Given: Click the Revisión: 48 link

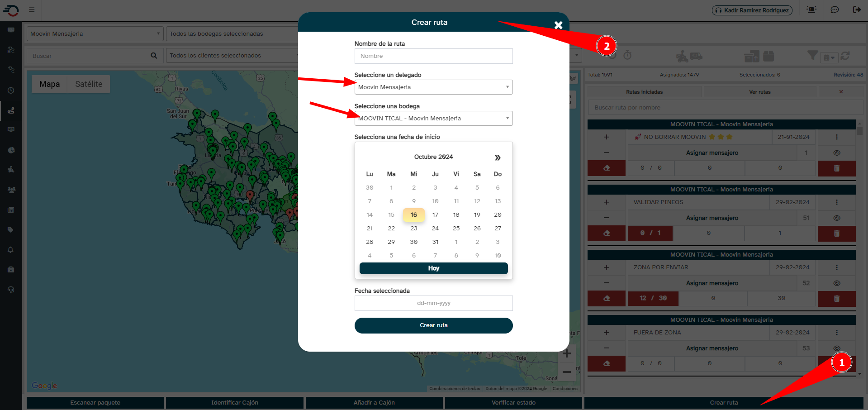Looking at the screenshot, I should point(849,75).
